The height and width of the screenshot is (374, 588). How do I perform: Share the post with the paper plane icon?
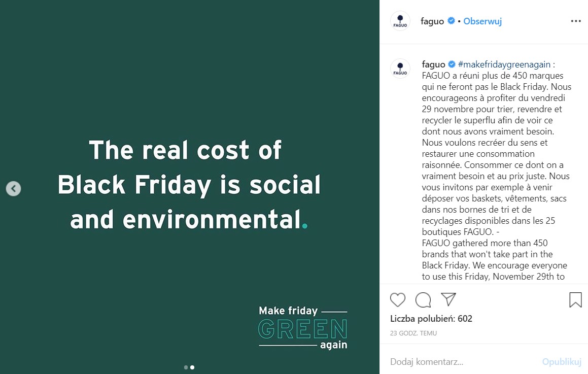[x=448, y=299]
